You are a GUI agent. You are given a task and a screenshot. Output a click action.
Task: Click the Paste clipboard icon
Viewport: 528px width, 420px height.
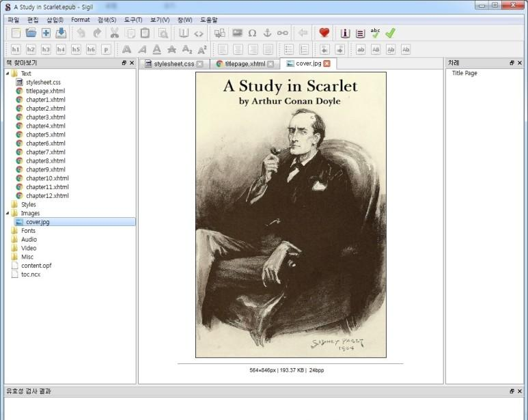(x=145, y=33)
